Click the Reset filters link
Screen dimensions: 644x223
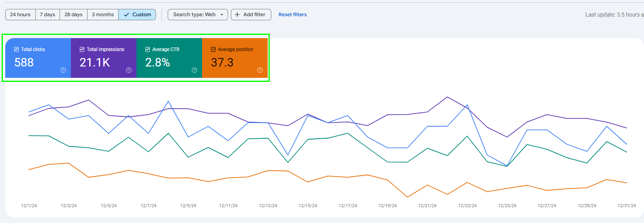[292, 15]
